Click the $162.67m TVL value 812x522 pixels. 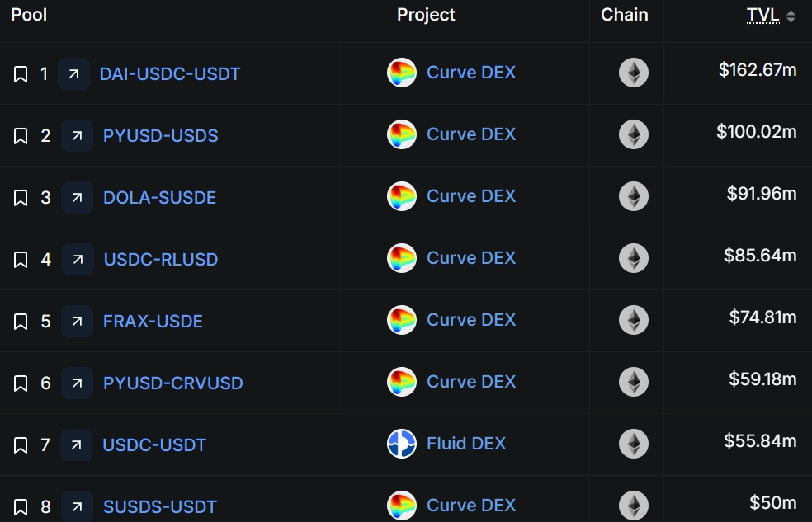[x=757, y=70]
